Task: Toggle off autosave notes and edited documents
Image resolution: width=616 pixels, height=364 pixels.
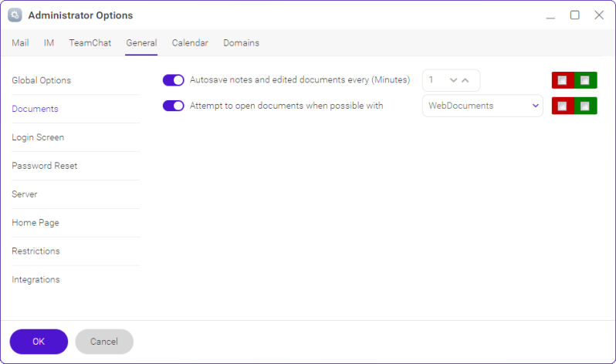Action: coord(173,80)
